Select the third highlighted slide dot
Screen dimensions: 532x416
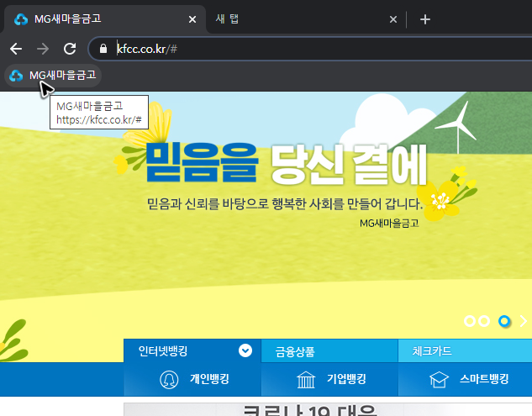click(x=504, y=321)
